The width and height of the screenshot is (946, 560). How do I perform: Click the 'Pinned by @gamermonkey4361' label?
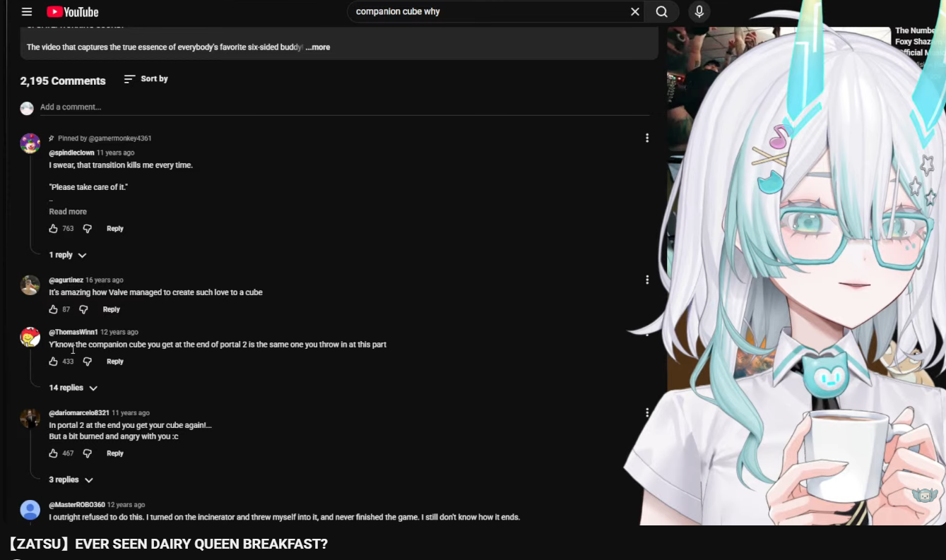click(105, 138)
